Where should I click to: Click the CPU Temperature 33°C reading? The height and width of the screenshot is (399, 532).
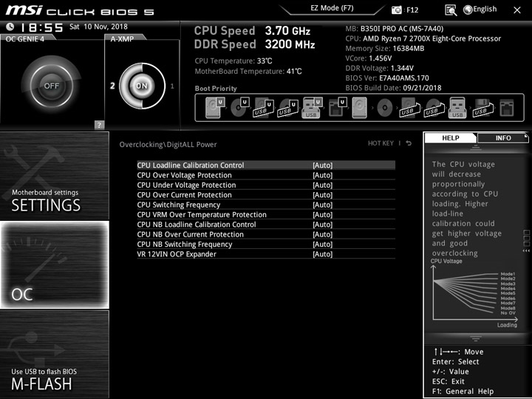coord(233,61)
